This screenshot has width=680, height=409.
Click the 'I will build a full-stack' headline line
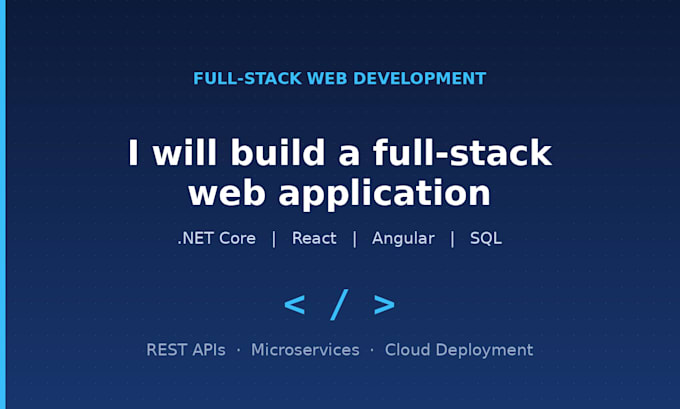pos(340,153)
